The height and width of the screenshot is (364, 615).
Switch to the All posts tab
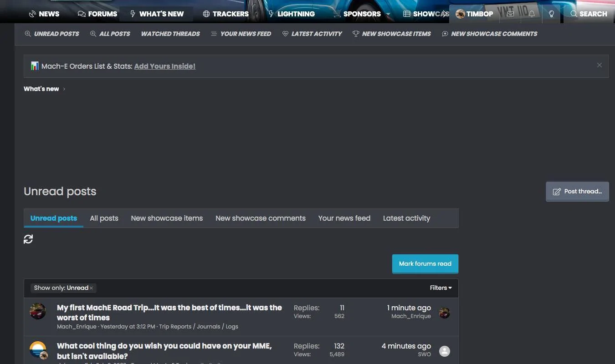[104, 218]
